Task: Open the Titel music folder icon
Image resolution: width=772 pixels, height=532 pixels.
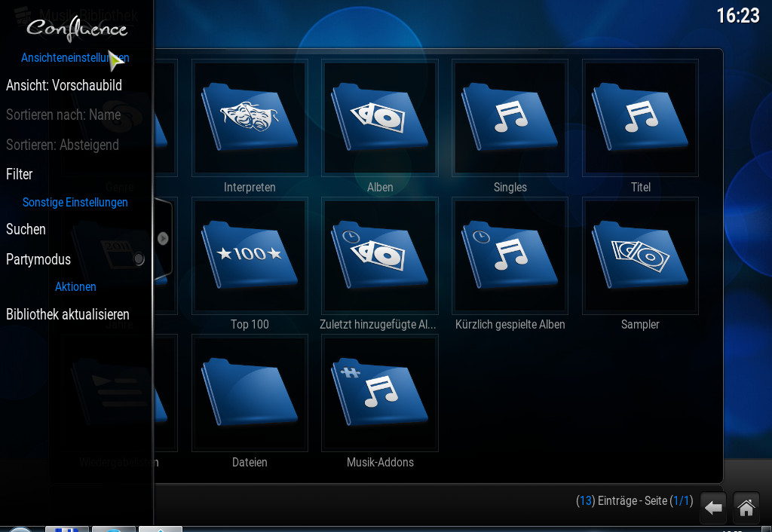Action: coord(641,118)
